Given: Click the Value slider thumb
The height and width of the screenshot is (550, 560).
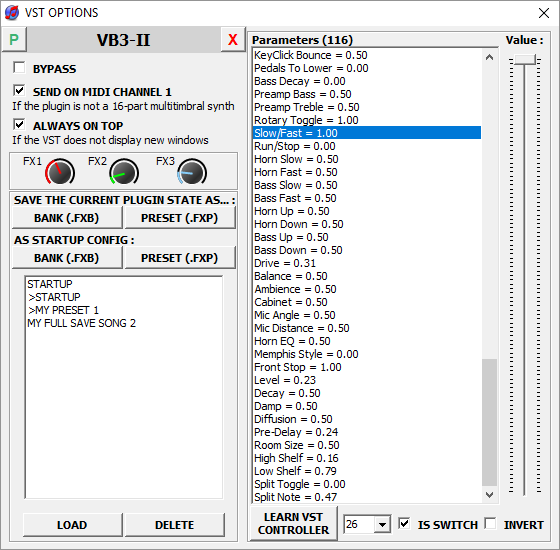Looking at the screenshot, I should point(524,60).
